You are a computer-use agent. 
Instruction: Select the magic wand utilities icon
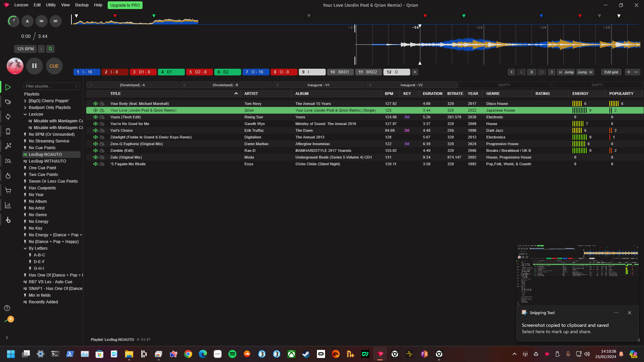pos(8,146)
